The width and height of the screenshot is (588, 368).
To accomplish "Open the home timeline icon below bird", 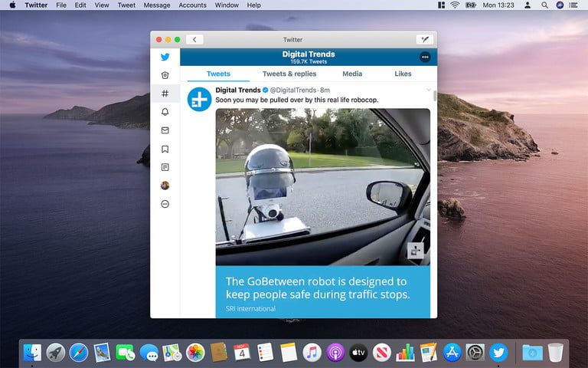I will (x=165, y=75).
